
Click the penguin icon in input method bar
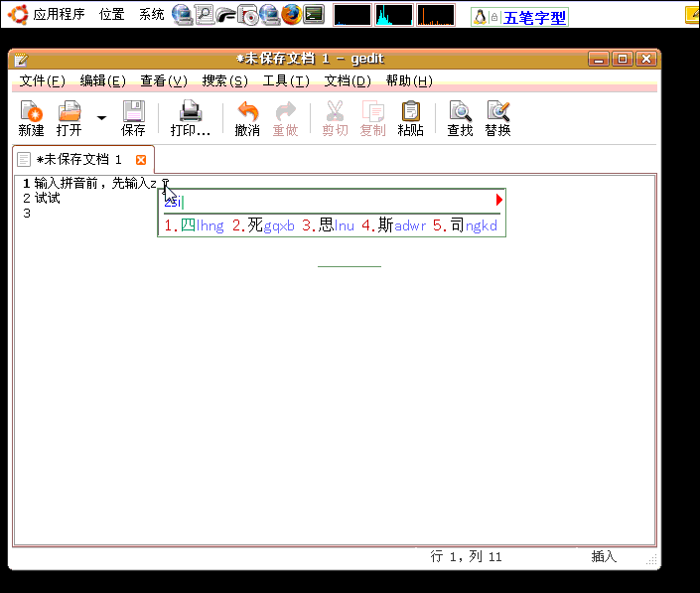tap(480, 17)
